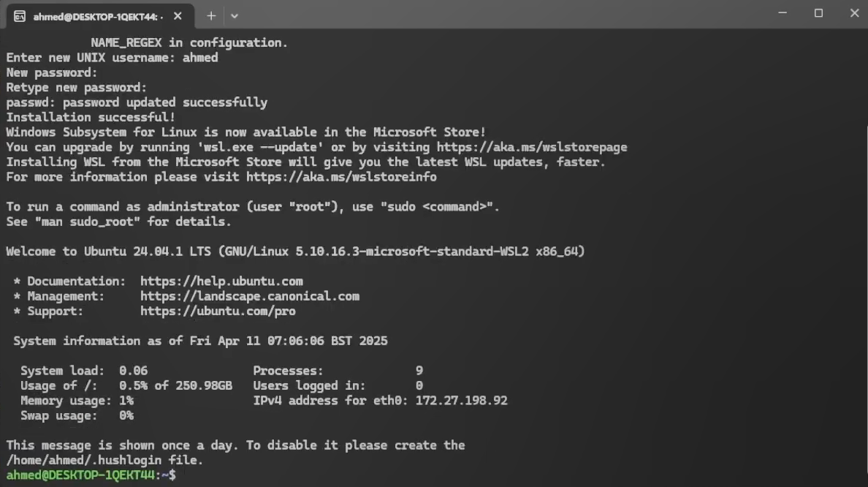Open a new terminal tab
This screenshot has height=487, width=868.
(x=211, y=15)
